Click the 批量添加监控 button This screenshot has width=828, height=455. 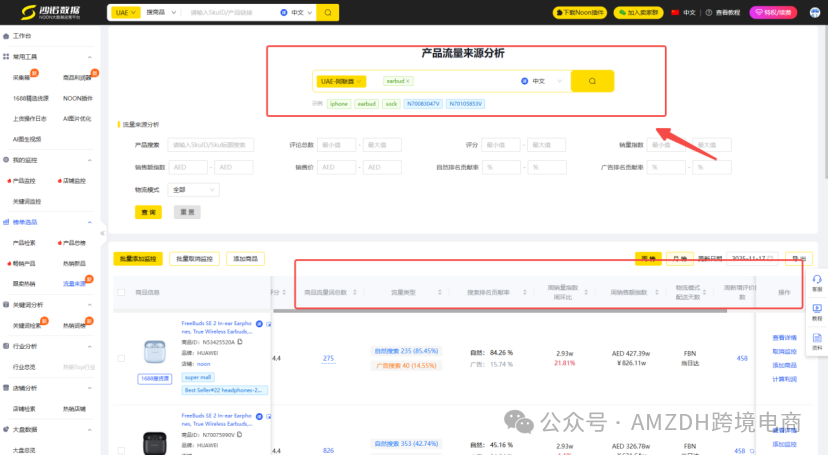138,259
